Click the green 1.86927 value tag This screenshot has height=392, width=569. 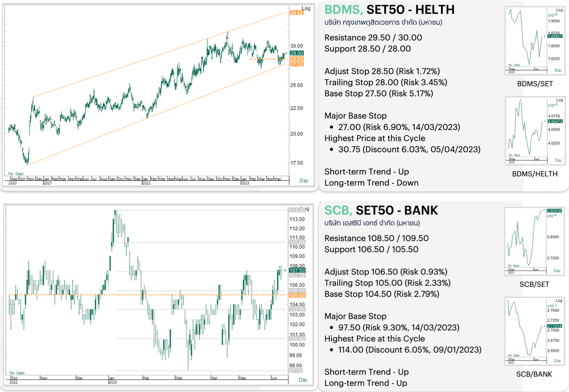pyautogui.click(x=555, y=36)
